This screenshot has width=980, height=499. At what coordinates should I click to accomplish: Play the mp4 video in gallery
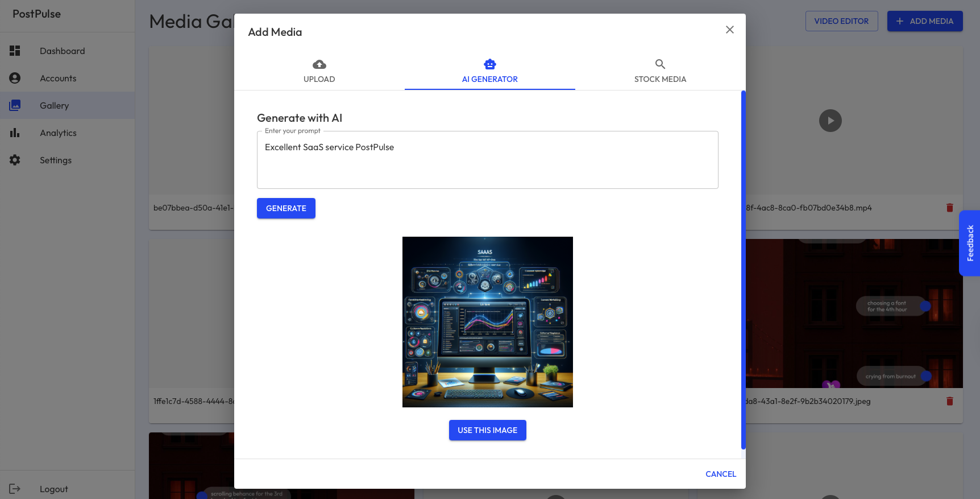click(x=830, y=121)
